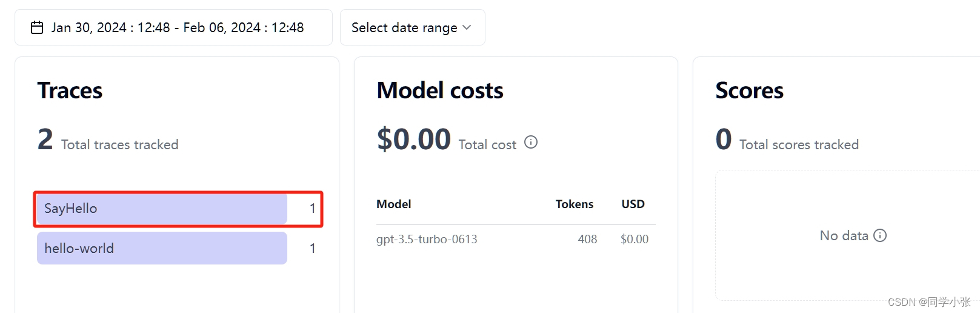Select the hello-world trace bar

tap(162, 248)
